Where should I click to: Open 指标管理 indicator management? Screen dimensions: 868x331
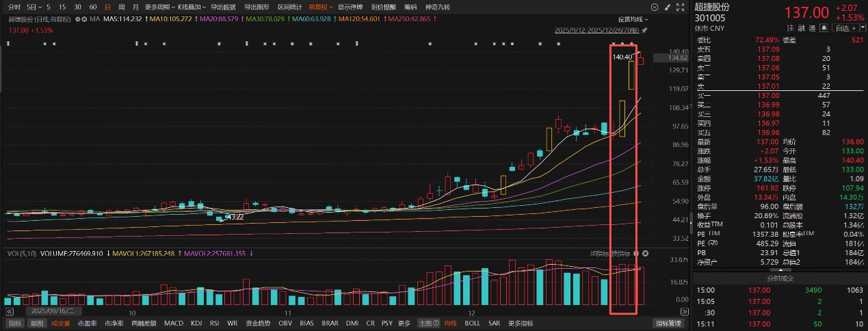[x=668, y=323]
